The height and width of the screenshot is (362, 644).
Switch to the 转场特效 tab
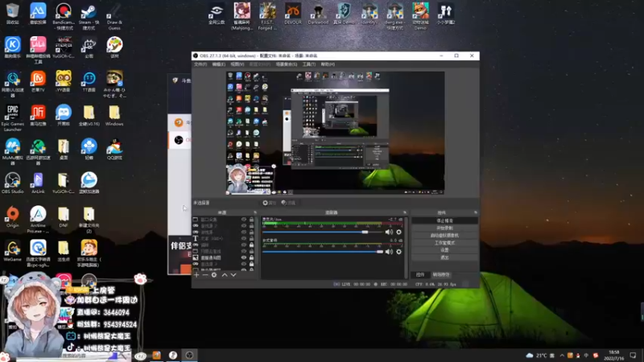tap(441, 274)
